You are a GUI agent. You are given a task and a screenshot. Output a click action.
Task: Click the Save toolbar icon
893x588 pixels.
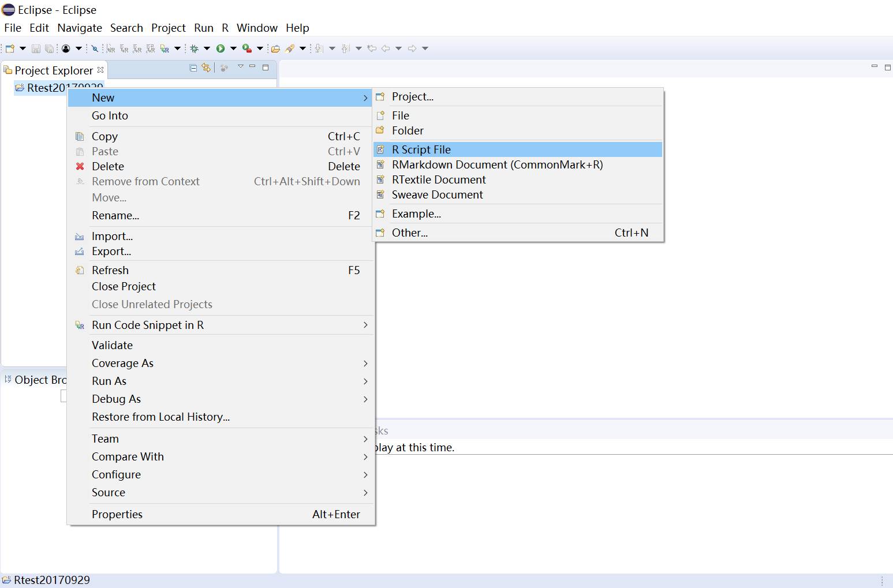(x=36, y=48)
